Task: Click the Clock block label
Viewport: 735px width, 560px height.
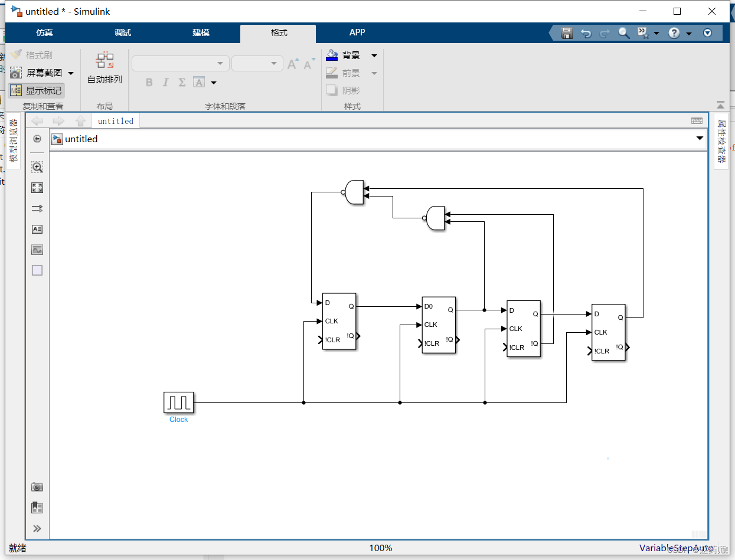Action: (x=178, y=420)
